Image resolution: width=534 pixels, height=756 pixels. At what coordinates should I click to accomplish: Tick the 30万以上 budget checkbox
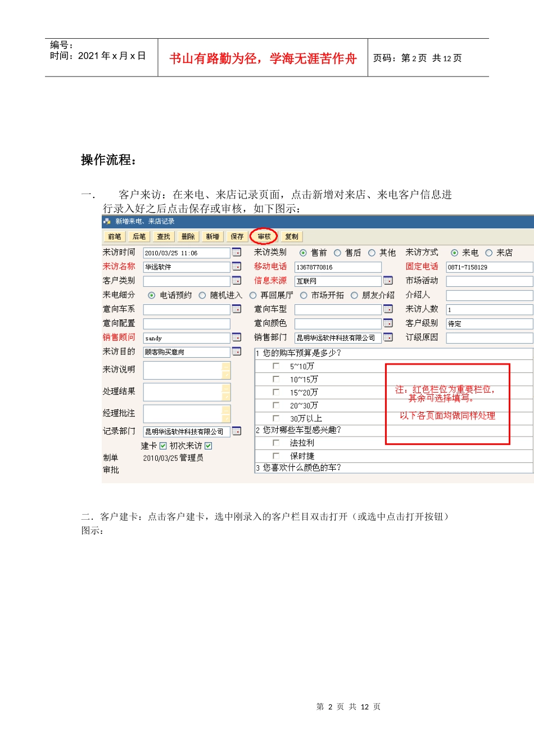[x=276, y=418]
